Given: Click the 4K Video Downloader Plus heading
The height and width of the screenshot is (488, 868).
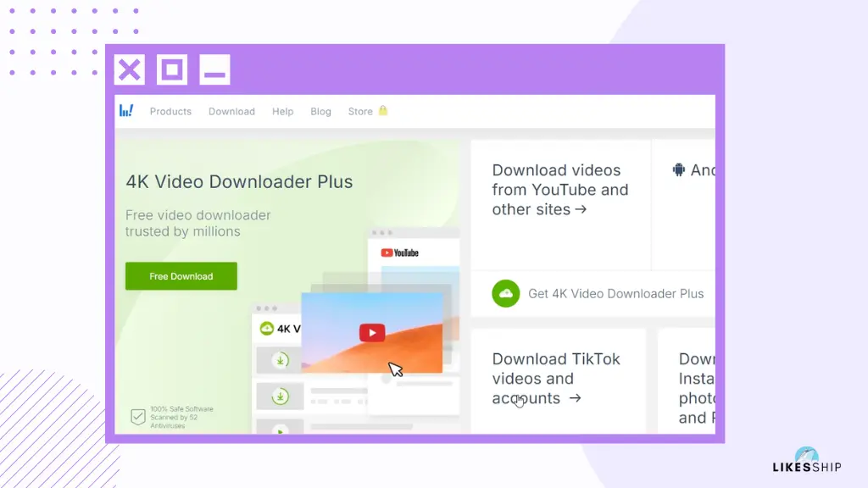Looking at the screenshot, I should (x=239, y=181).
